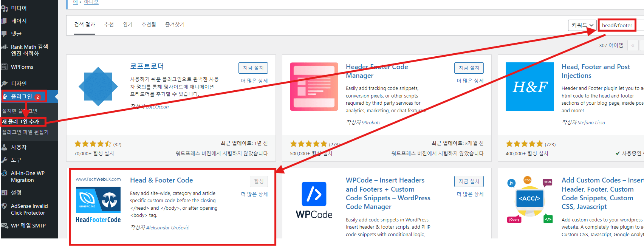The height and width of the screenshot is (246, 644).
Task: Switch to the 인기 tab
Action: click(128, 25)
